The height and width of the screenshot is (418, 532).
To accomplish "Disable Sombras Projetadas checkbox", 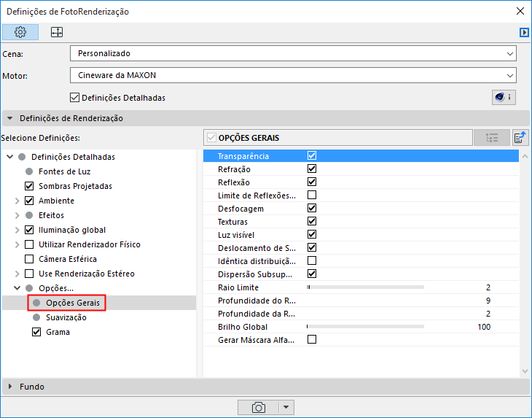I will [x=29, y=186].
